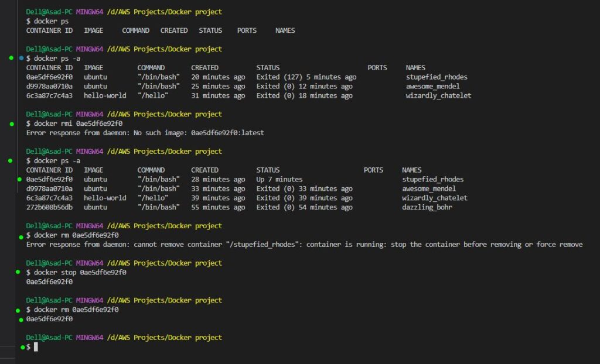The height and width of the screenshot is (364, 600).
Task: Click the plain '$ docker ps' command line
Action: coord(47,21)
